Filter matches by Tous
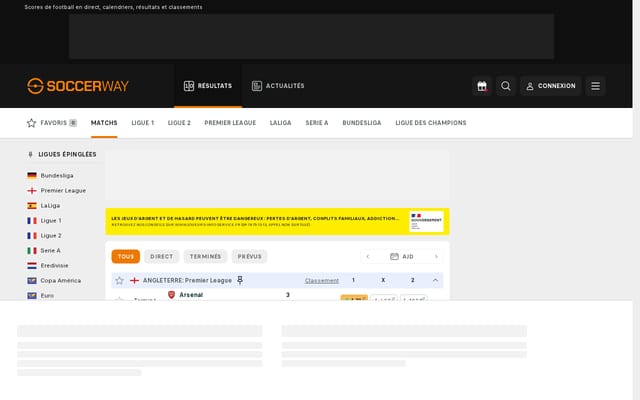 click(x=126, y=256)
